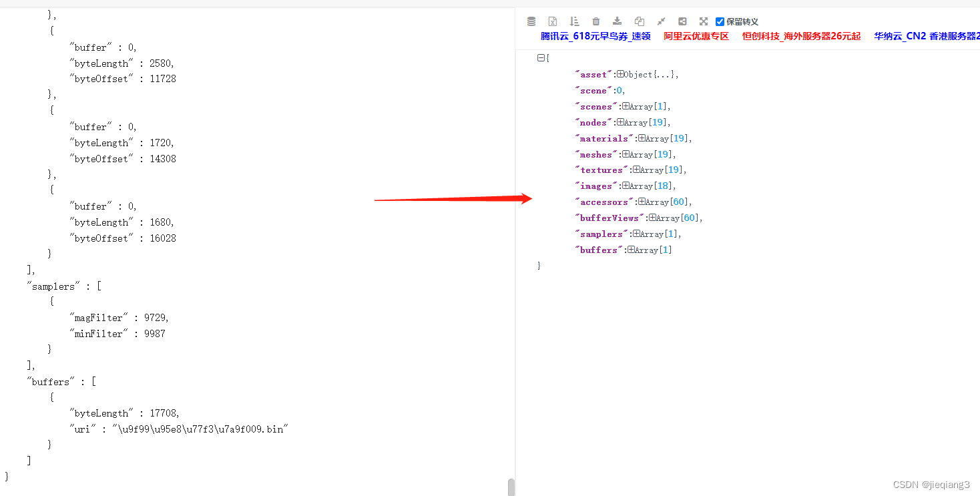This screenshot has height=496, width=980.
Task: Click the "bufferViews" key label in tree
Action: (610, 218)
